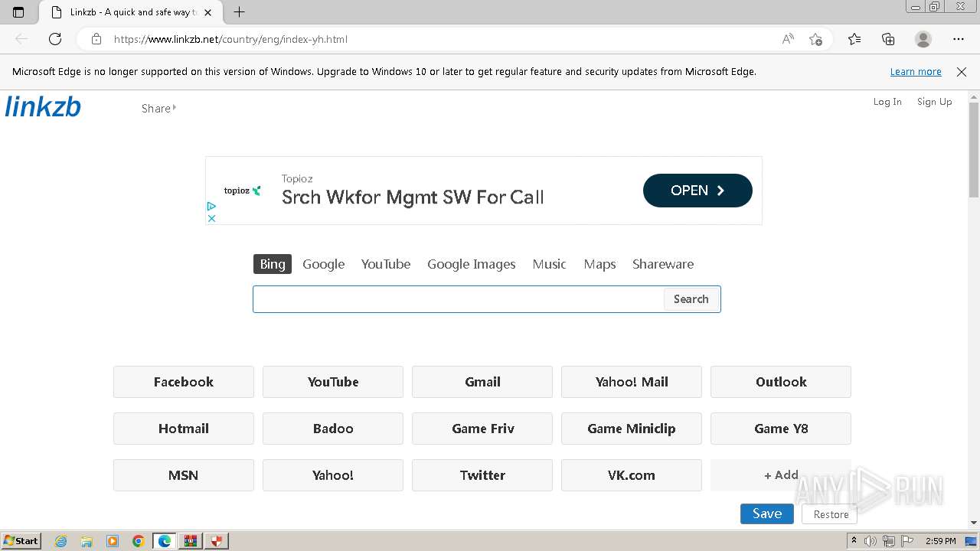Select the Google search tab
The image size is (980, 551).
(323, 264)
